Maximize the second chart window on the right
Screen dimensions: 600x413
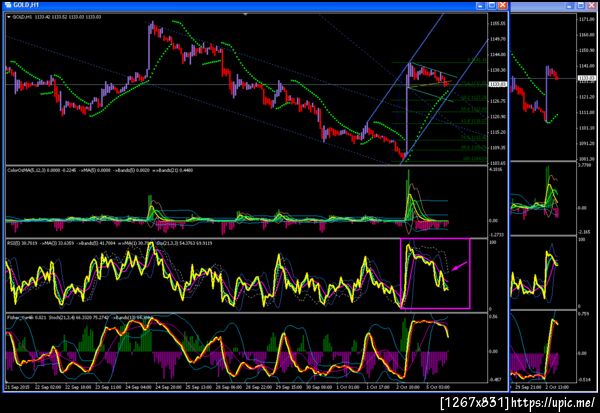click(580, 5)
